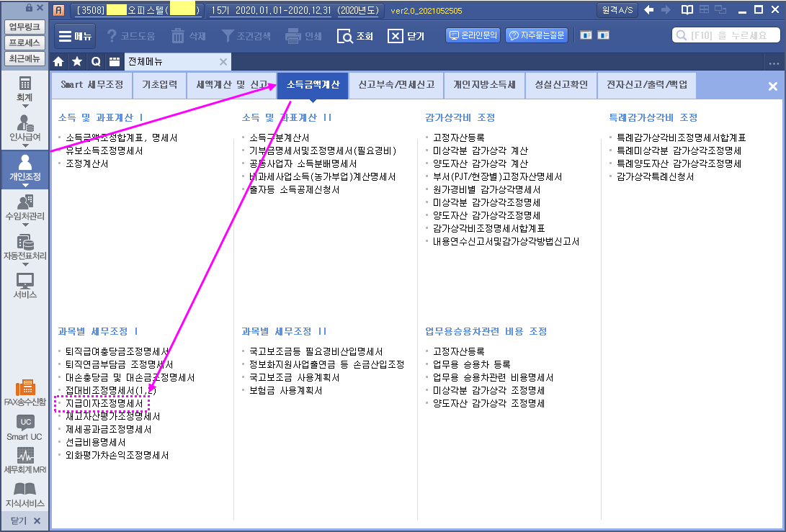Open 감가상각비조정명세서합계표 link
The height and width of the screenshot is (532, 786).
[488, 228]
